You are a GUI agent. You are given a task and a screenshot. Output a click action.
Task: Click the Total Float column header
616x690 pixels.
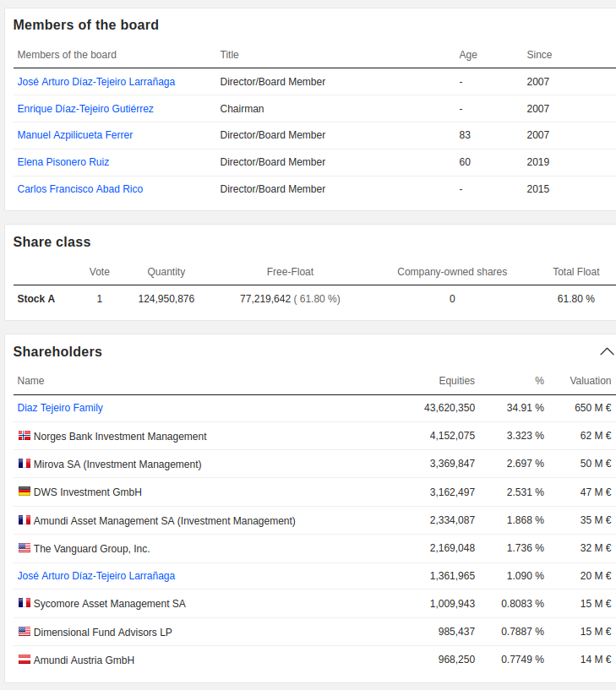tap(576, 272)
